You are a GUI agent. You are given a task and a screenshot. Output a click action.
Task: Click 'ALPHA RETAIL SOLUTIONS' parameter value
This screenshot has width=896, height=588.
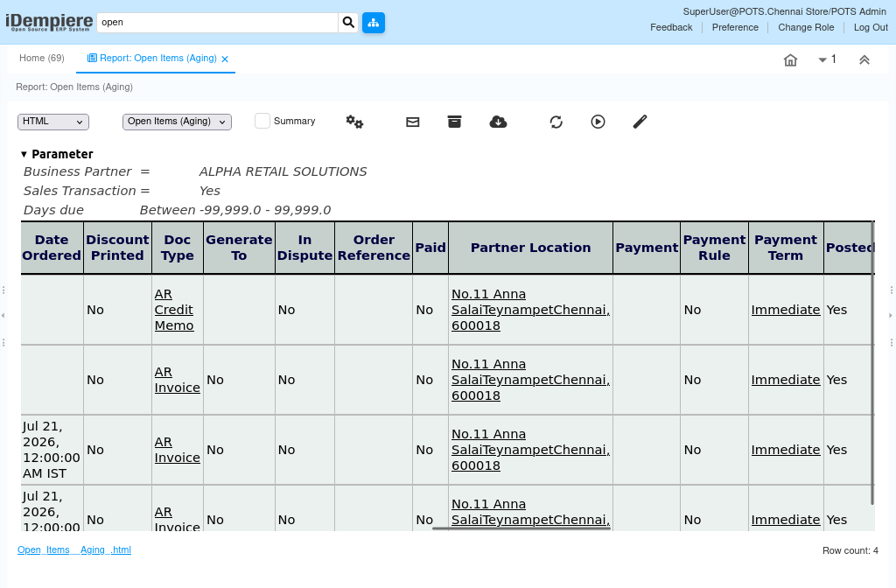click(x=283, y=171)
